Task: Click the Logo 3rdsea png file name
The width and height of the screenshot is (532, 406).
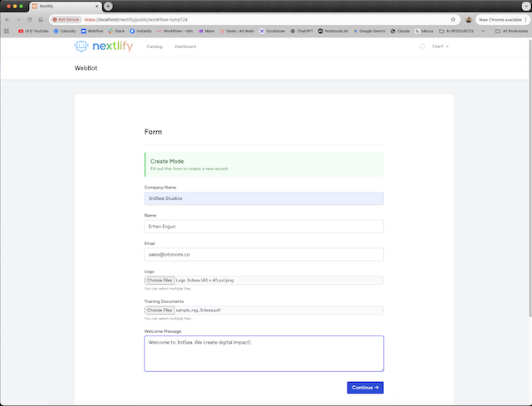Action: tap(204, 281)
